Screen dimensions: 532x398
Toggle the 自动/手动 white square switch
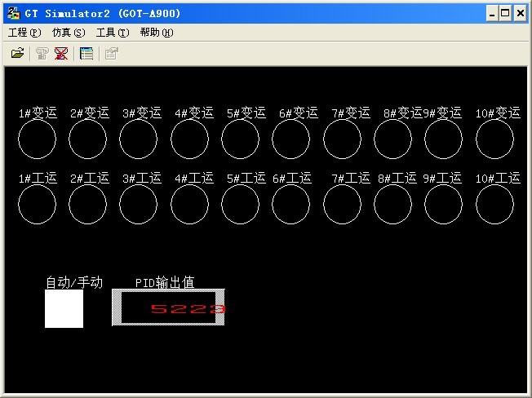pos(64,308)
